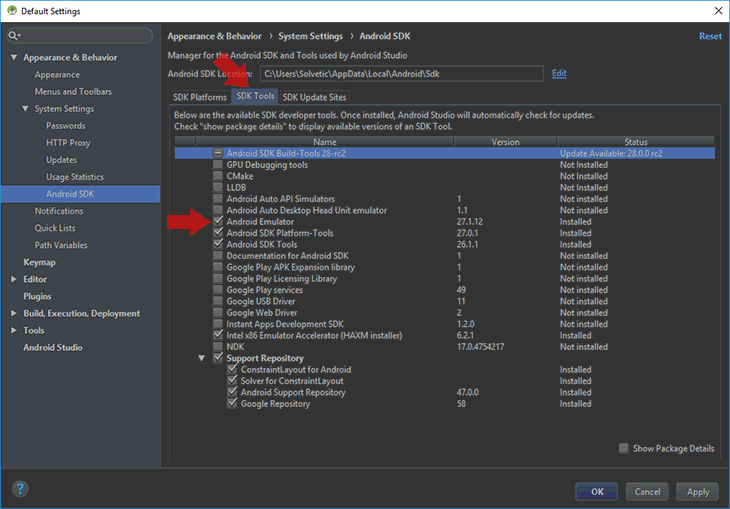Image resolution: width=730 pixels, height=509 pixels.
Task: Click the OK button
Action: pos(597,491)
